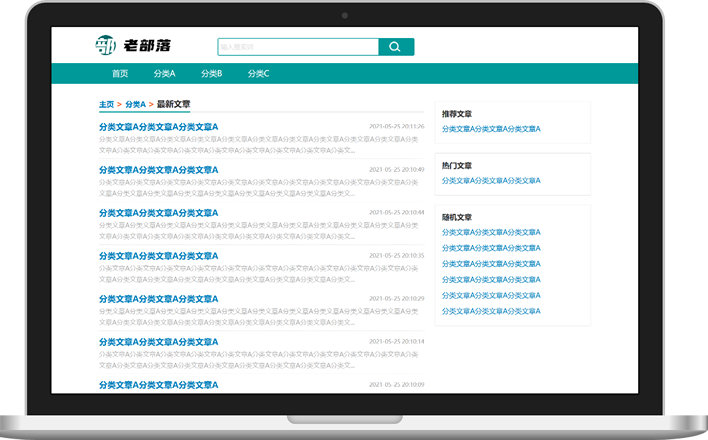Click the 主页 breadcrumb link
708x440 pixels.
click(106, 104)
